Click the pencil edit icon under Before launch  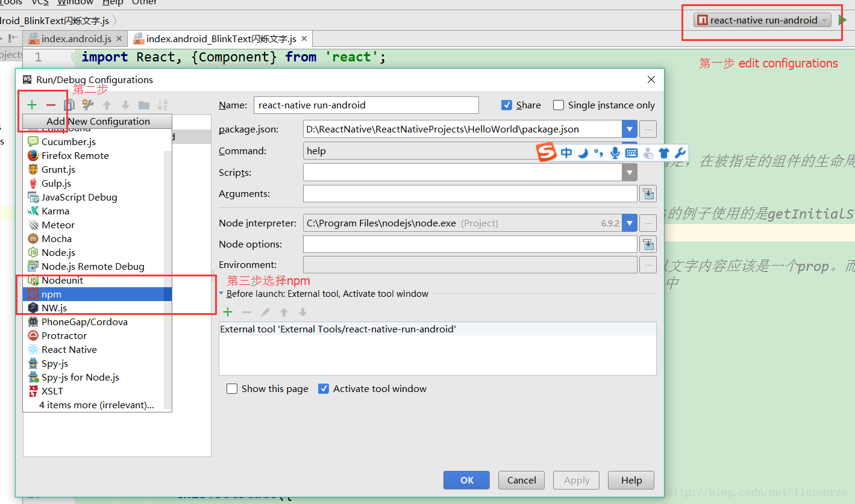[265, 312]
